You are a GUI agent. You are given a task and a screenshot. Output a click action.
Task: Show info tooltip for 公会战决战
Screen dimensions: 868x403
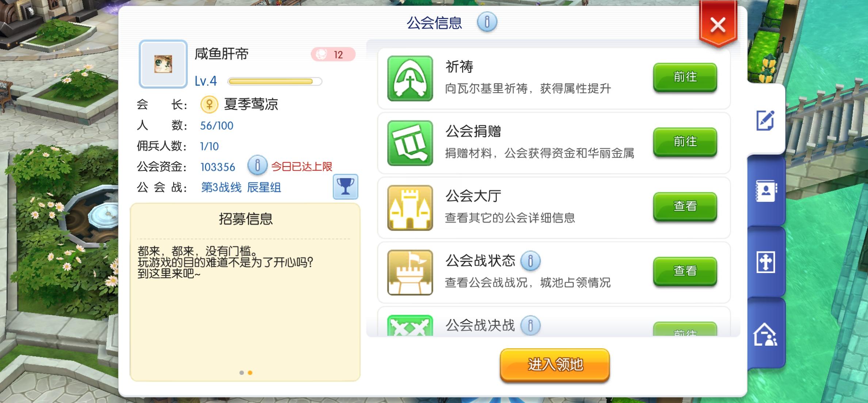pos(530,325)
